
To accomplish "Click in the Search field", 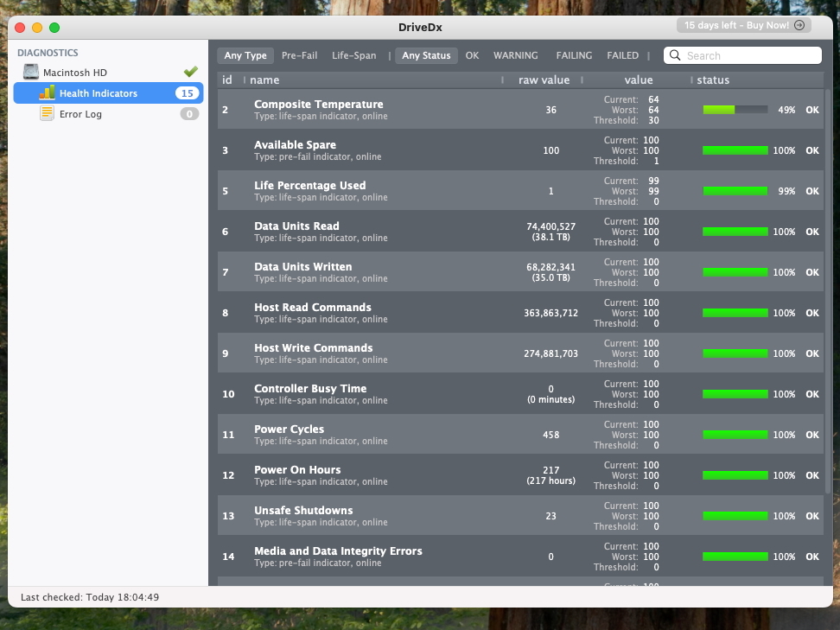I will click(742, 55).
